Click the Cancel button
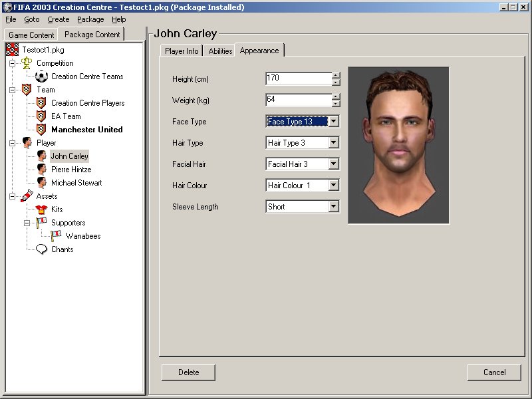Screen dimensions: 532x399 494,372
